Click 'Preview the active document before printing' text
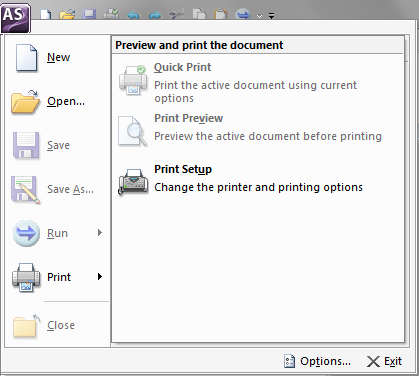Image resolution: width=419 pixels, height=376 pixels. (x=268, y=136)
